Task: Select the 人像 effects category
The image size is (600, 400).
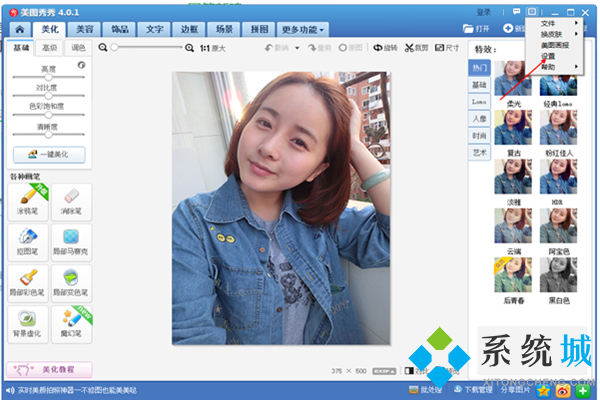Action: pyautogui.click(x=479, y=119)
